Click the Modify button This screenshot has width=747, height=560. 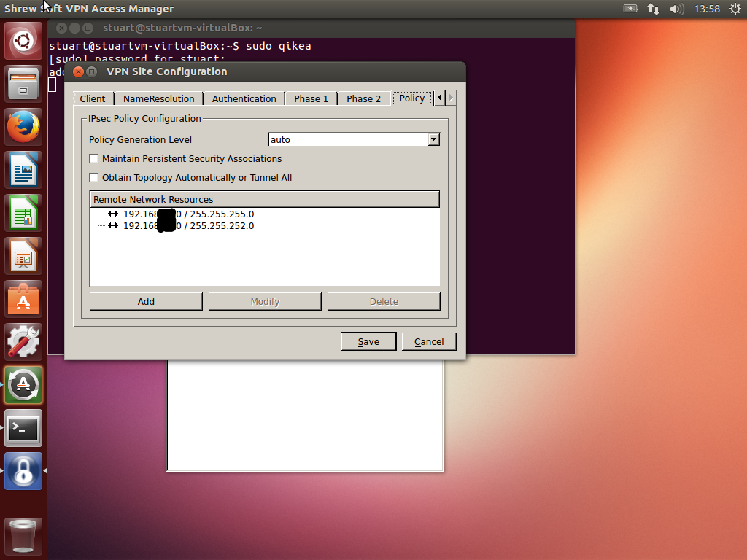[x=265, y=301]
